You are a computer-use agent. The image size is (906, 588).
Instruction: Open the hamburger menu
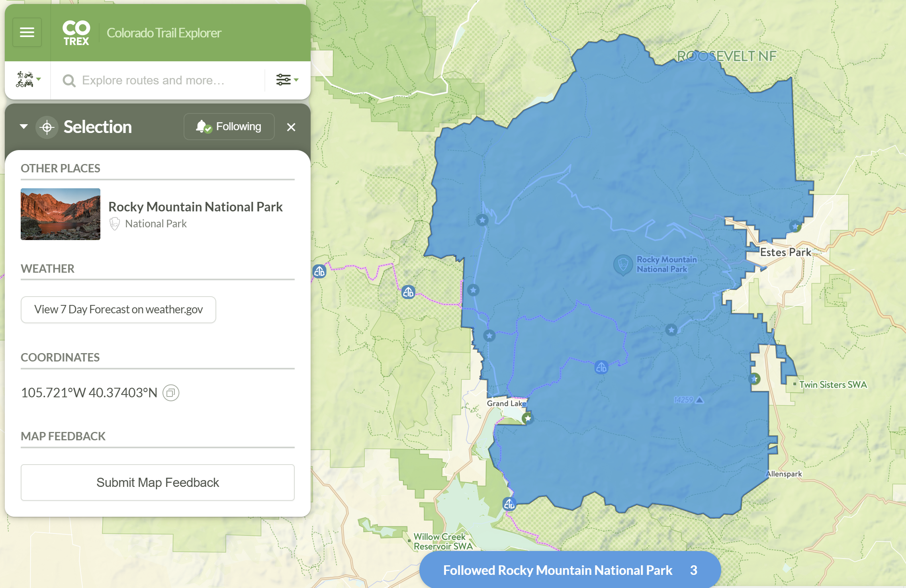[27, 32]
